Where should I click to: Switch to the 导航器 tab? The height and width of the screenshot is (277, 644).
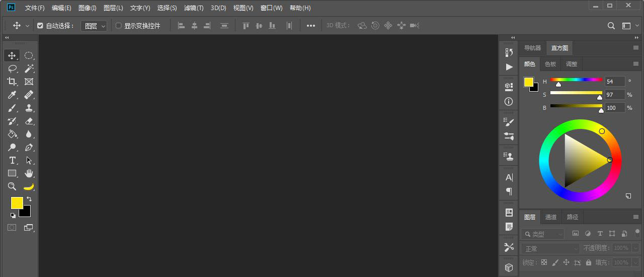click(532, 48)
